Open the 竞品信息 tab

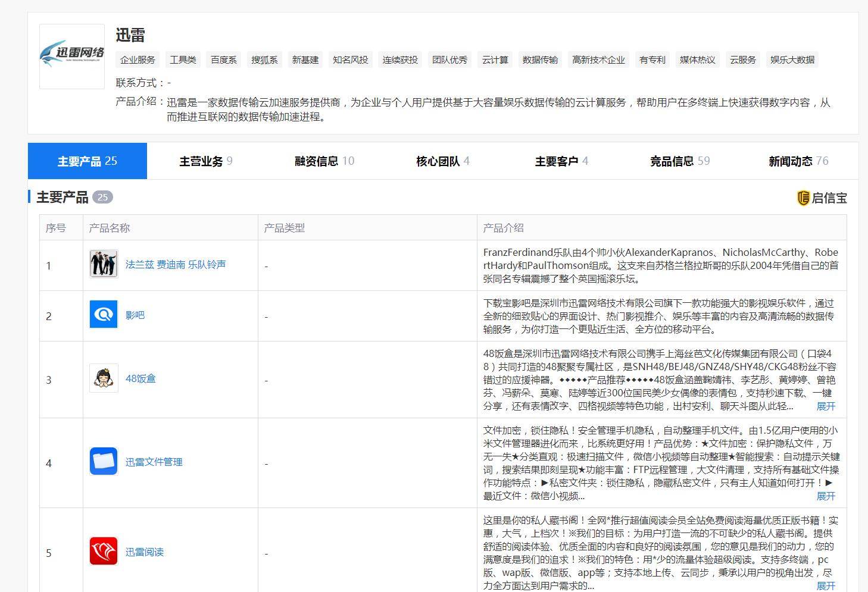point(680,161)
